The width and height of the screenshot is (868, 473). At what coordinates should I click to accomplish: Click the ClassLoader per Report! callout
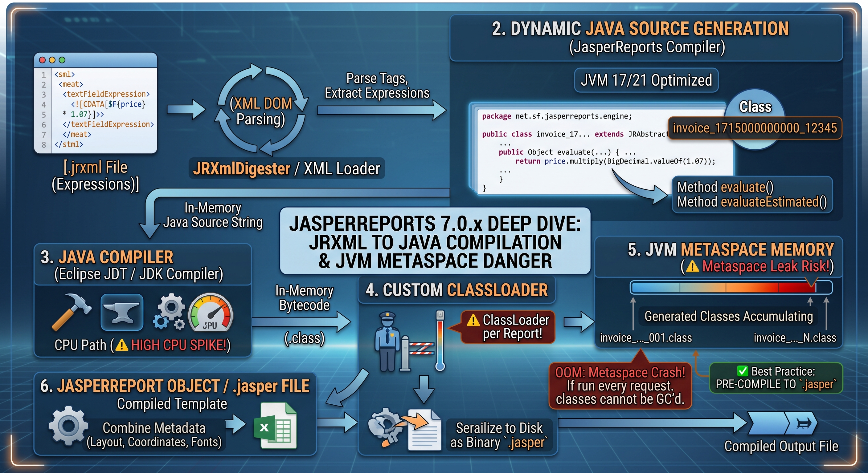pyautogui.click(x=507, y=327)
